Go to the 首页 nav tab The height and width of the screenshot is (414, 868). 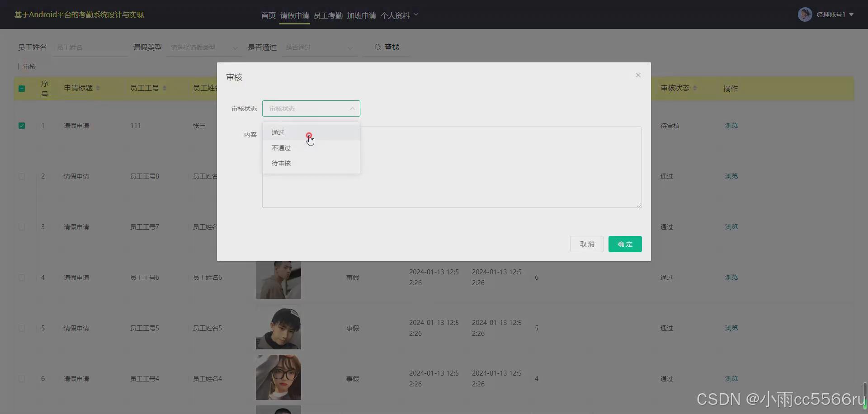(x=269, y=15)
